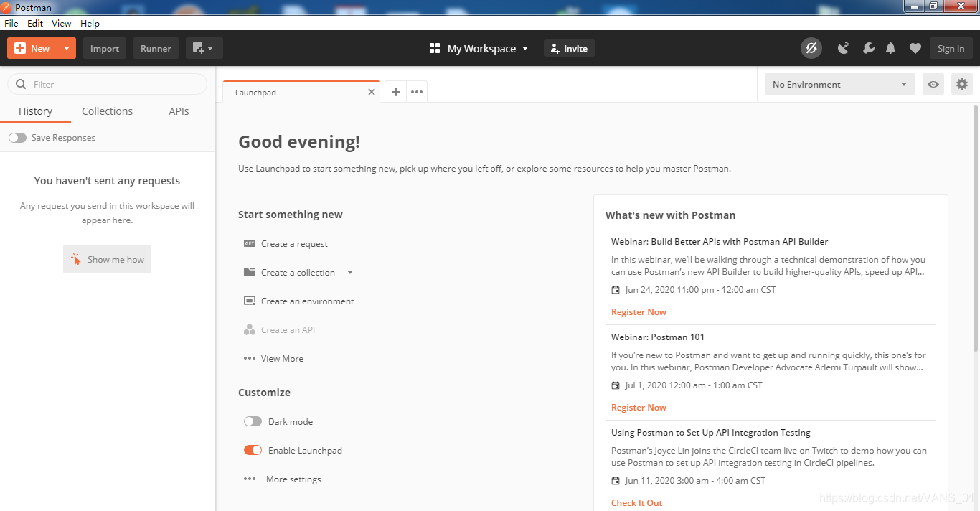Click the You haven't sent any requests text
The width and height of the screenshot is (980, 511).
(x=107, y=181)
